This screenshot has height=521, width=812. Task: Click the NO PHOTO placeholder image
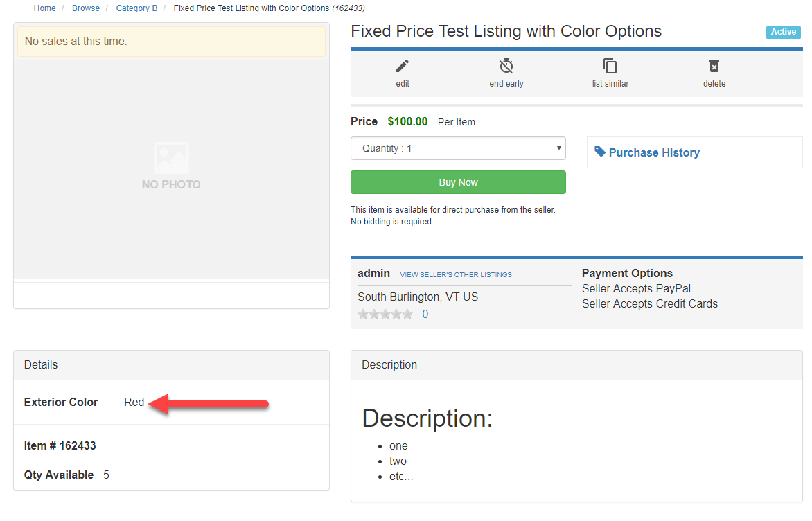[171, 166]
